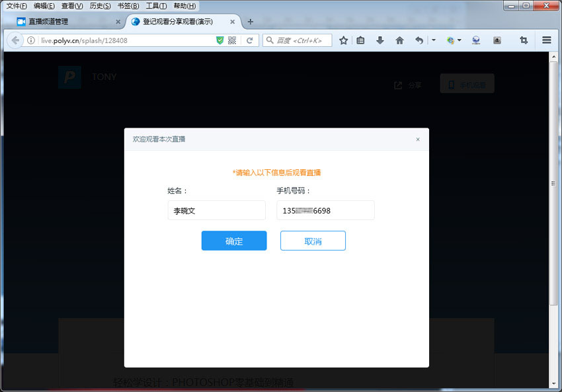Open the 工具 menu in the menu bar
Screen dimensions: 562x392
click(157, 6)
